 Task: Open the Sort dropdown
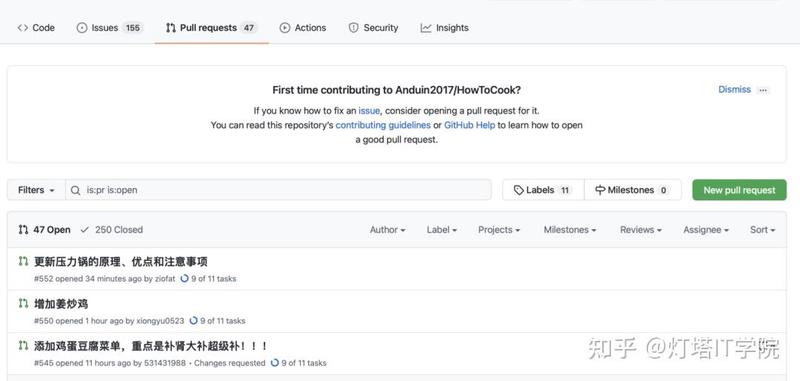click(x=762, y=230)
